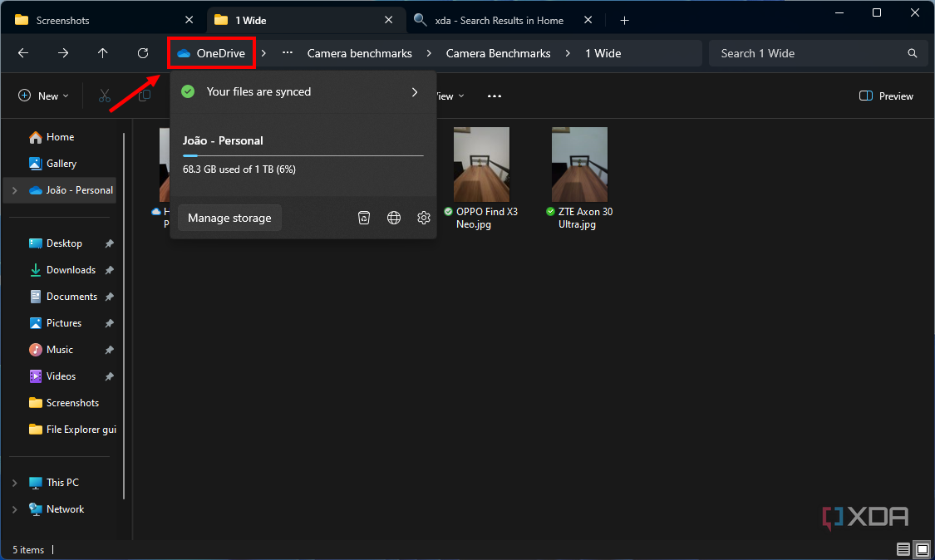Select the Cut icon on the toolbar
Image resolution: width=935 pixels, height=560 pixels.
pos(106,96)
